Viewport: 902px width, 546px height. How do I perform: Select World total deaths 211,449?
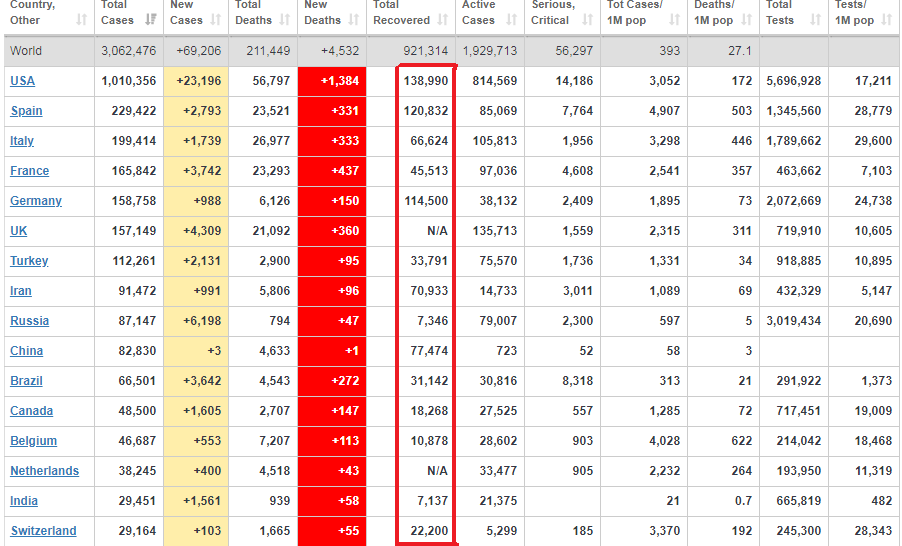[x=268, y=51]
